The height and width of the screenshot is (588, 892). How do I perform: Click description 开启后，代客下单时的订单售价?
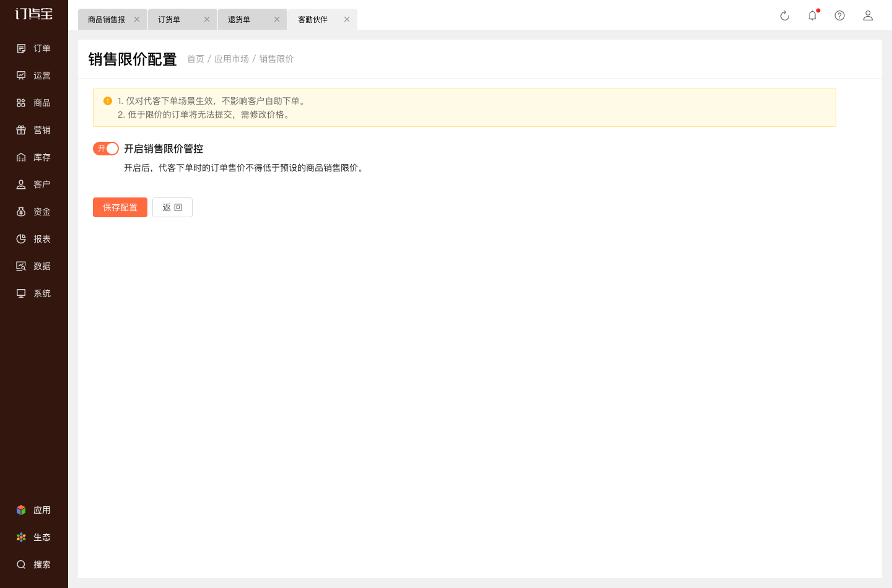(x=245, y=168)
